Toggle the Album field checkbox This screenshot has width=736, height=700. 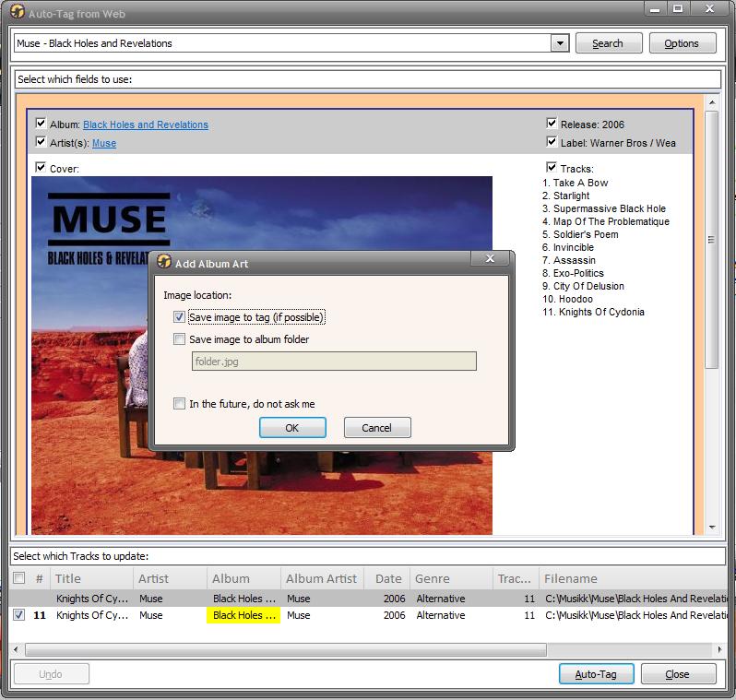click(x=41, y=124)
